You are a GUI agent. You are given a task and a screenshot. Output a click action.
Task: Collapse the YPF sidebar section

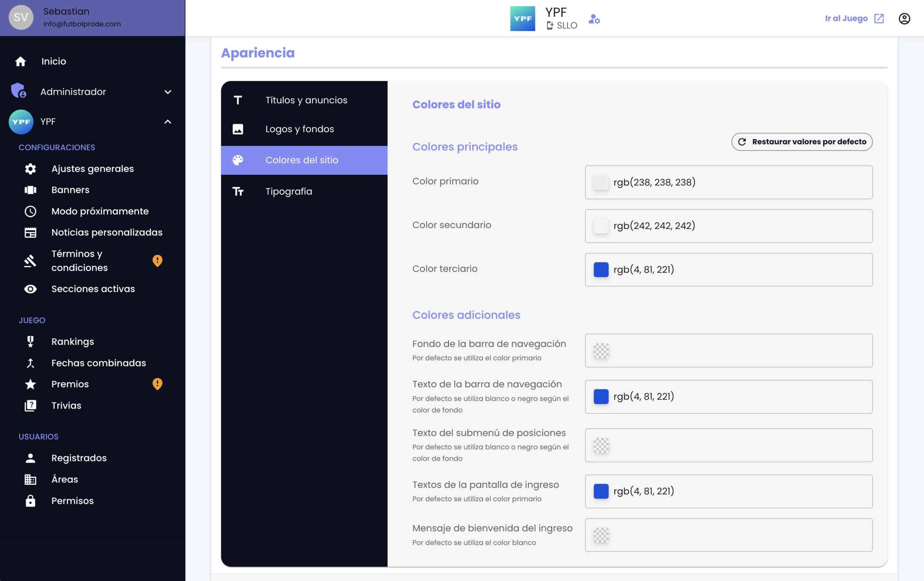[168, 122]
